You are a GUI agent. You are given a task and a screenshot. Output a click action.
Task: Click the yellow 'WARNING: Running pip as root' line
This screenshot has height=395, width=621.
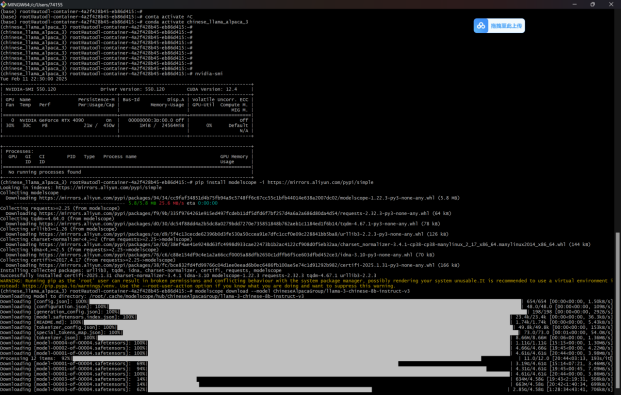pos(306,281)
